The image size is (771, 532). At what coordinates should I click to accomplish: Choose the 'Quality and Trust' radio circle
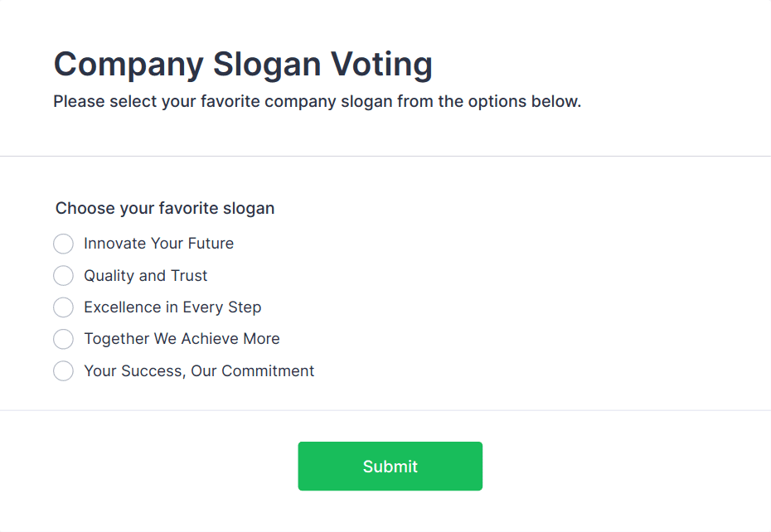click(63, 275)
